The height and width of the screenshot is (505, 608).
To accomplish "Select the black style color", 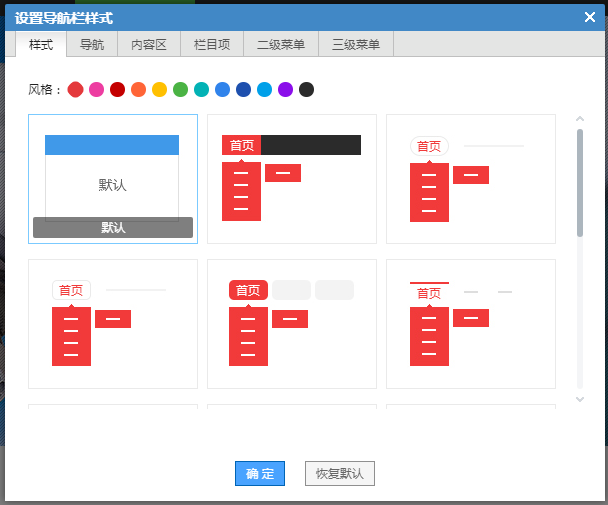I will [306, 90].
